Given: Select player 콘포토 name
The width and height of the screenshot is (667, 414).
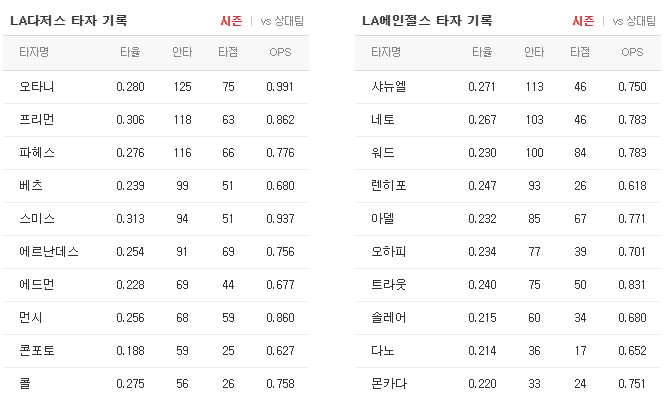Looking at the screenshot, I should point(37,351).
